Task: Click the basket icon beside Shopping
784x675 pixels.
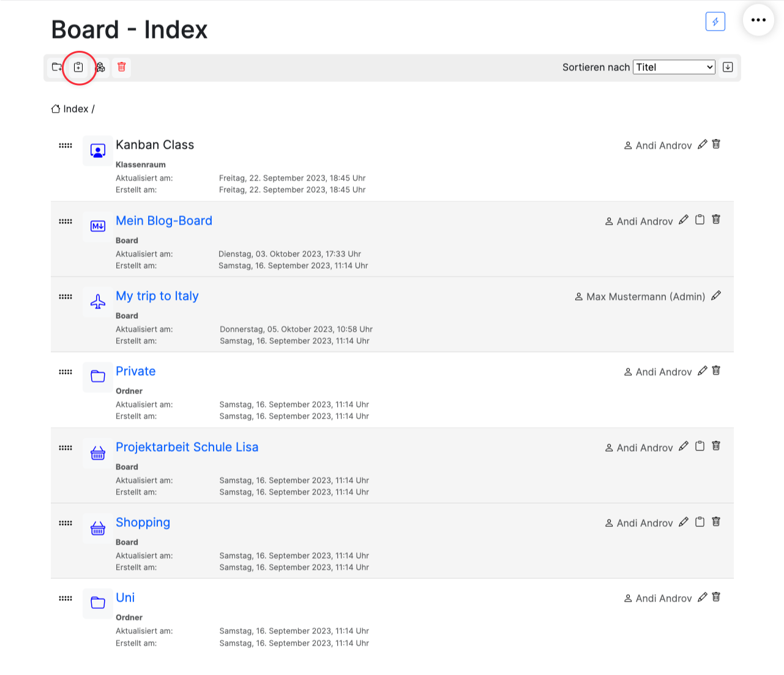Action: (97, 528)
